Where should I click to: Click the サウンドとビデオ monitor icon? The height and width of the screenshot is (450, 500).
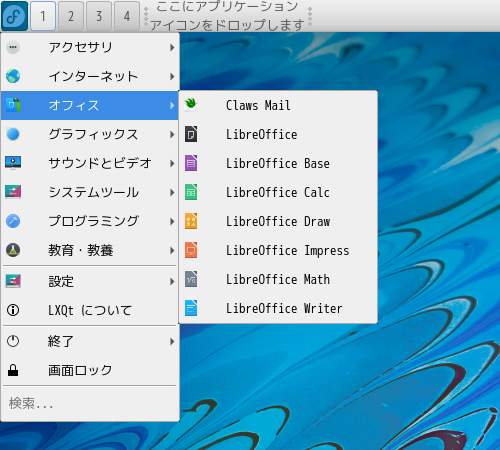click(x=13, y=163)
